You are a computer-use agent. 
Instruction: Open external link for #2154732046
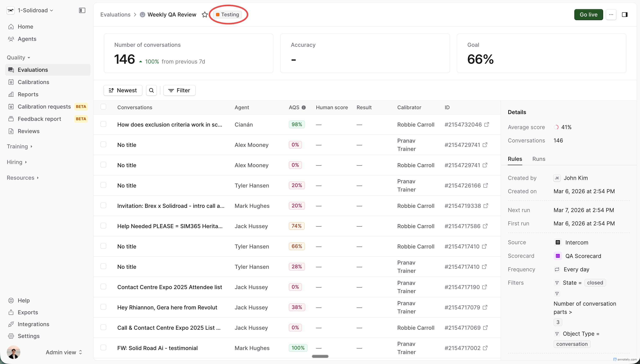click(x=486, y=124)
